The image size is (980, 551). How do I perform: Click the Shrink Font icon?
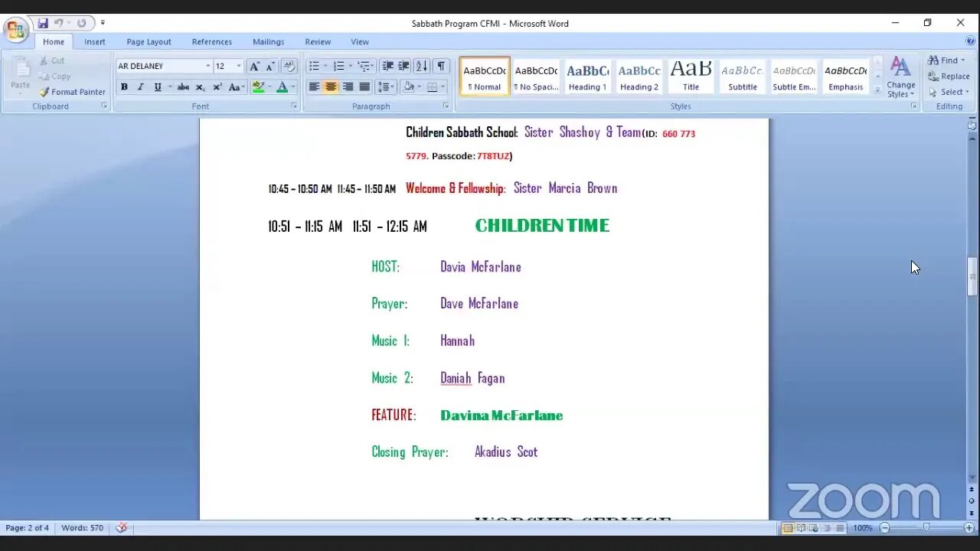pyautogui.click(x=270, y=67)
